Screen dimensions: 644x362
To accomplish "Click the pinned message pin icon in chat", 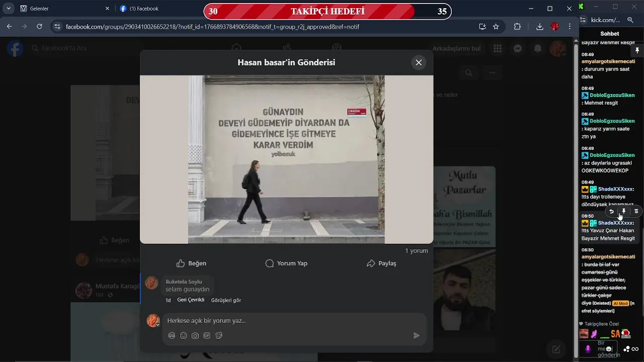I will pos(637,51).
